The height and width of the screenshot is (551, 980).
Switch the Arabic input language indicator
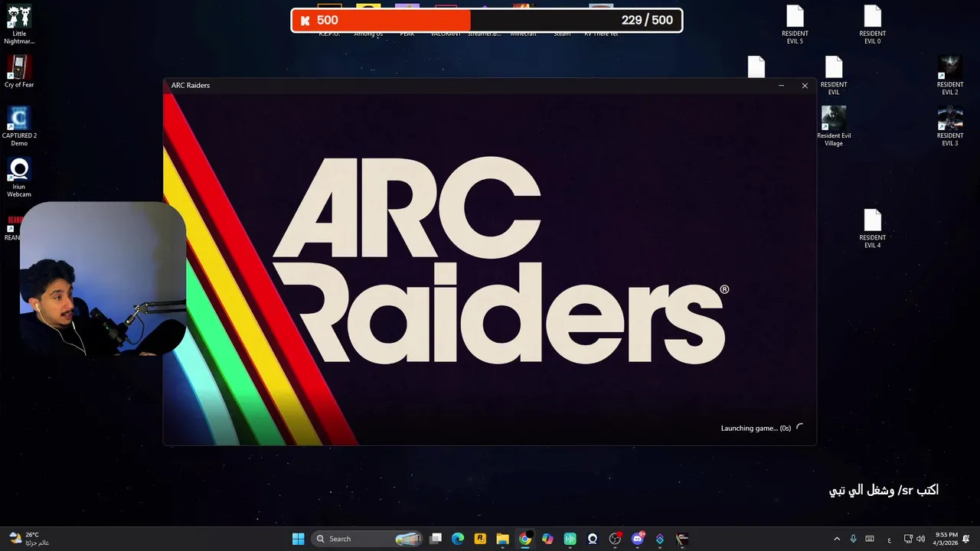889,539
